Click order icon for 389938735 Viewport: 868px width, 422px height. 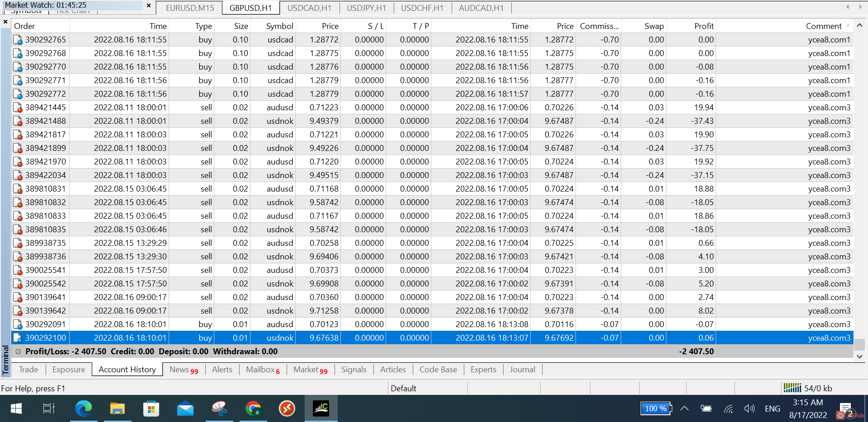18,243
